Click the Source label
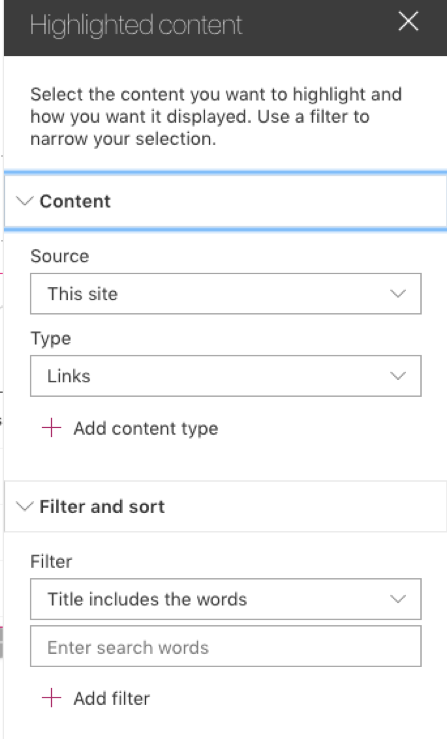This screenshot has width=447, height=739. pyautogui.click(x=59, y=256)
